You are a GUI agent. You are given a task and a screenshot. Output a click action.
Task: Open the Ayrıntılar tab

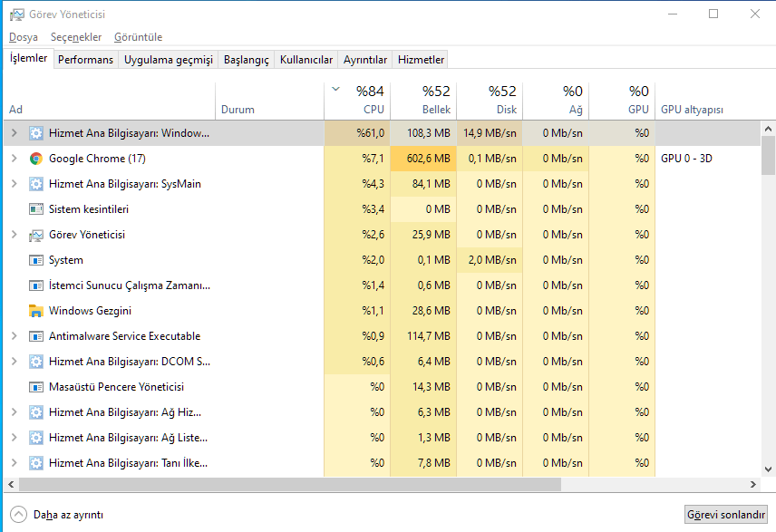pos(365,60)
